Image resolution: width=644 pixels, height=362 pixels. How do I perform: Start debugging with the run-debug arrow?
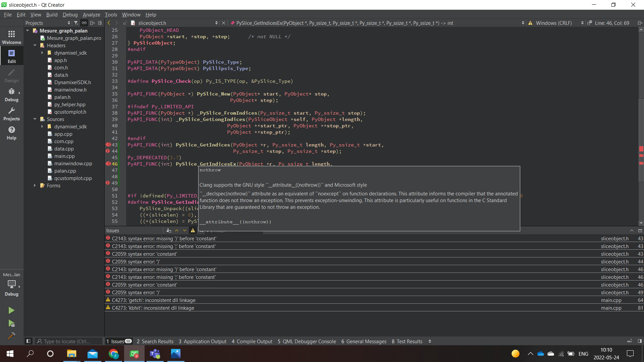point(11,323)
